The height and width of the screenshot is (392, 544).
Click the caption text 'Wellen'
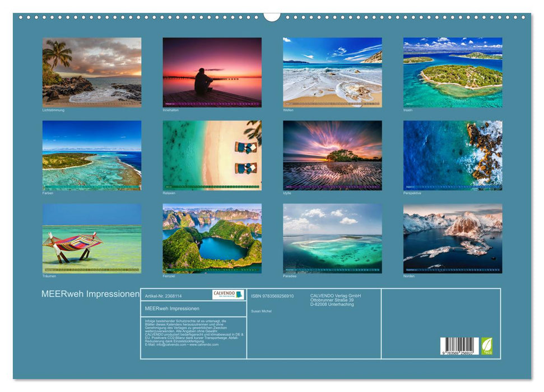(288, 110)
